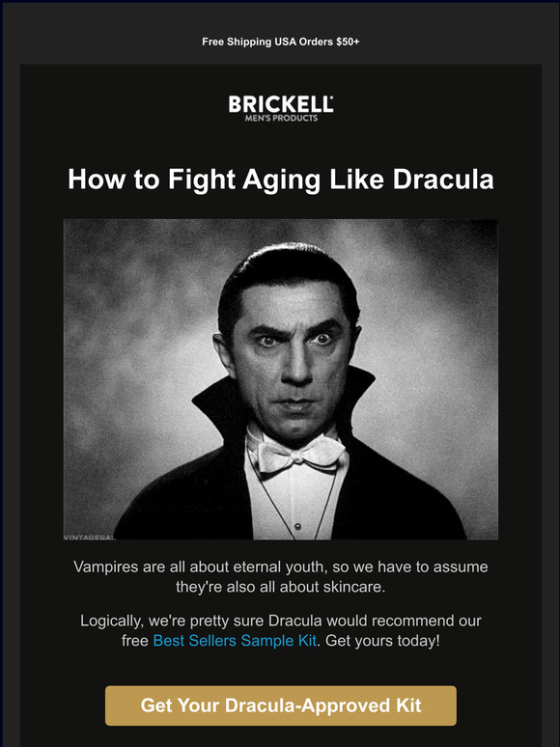The image size is (560, 747).
Task: Click the word Dracula in the headline
Action: [443, 180]
